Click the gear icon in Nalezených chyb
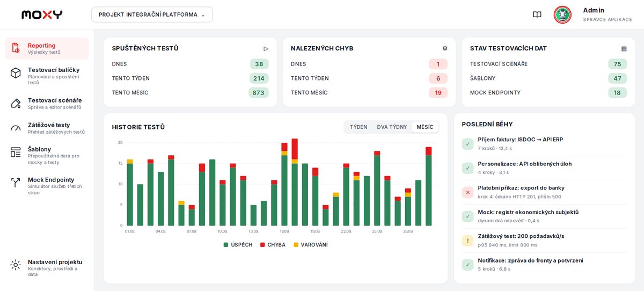The image size is (644, 291). click(x=445, y=48)
